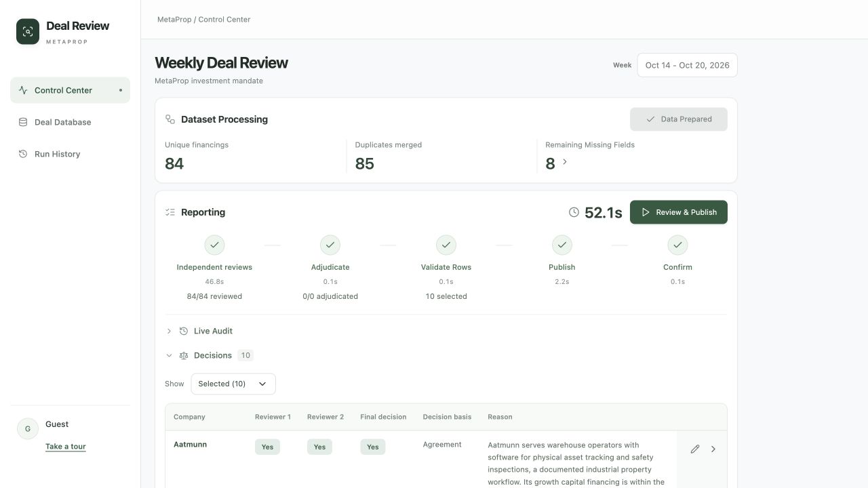Screen dimensions: 868x488
Task: Click the Guest avatar circle
Action: (28, 429)
